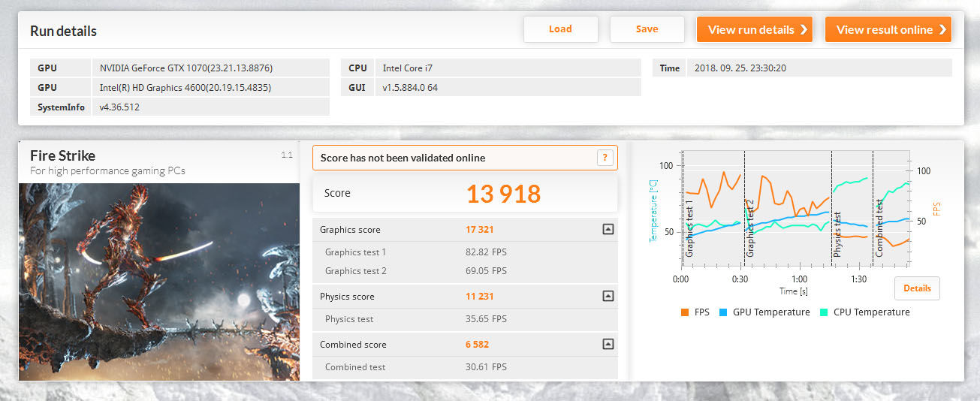Click the Graphics test 2 chart marker
This screenshot has height=401, width=980.
click(x=749, y=228)
